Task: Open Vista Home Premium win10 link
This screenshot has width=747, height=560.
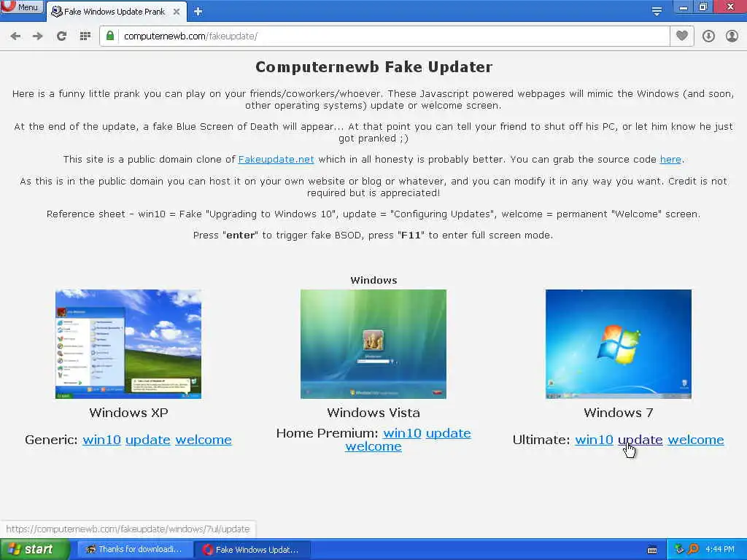Action: click(x=402, y=433)
